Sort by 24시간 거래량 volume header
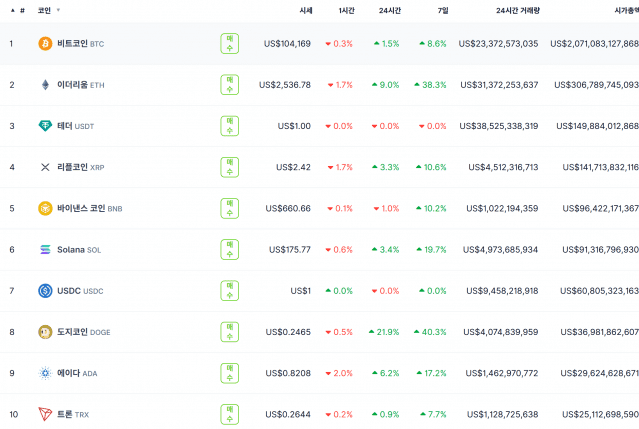Screen dimensions: 639x429 pos(517,10)
